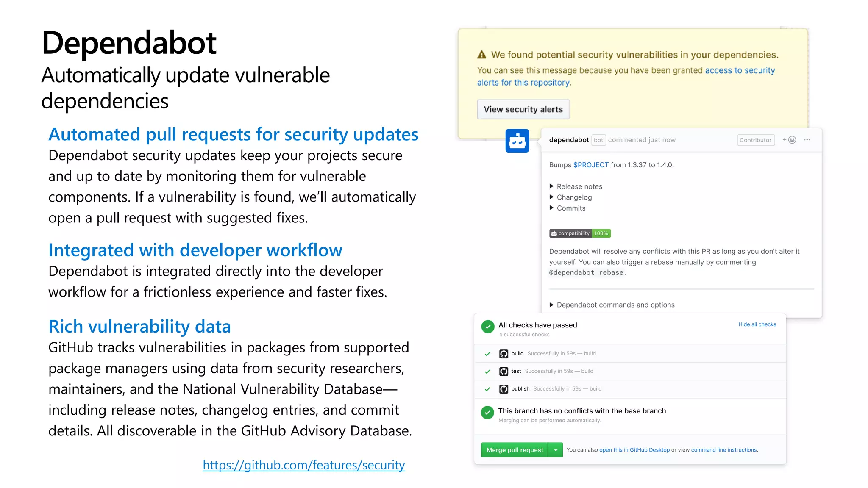Viewport: 868px width, 488px height.
Task: Click green no-conflicts checkmark circle icon
Action: click(x=488, y=412)
